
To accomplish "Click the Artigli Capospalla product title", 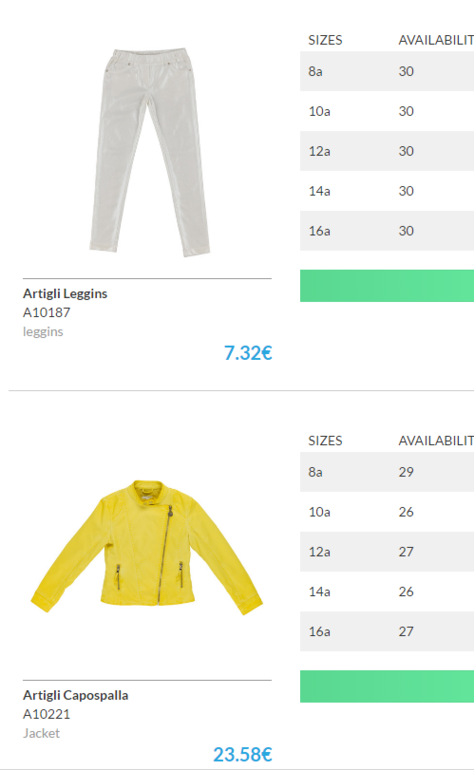I will (x=76, y=695).
